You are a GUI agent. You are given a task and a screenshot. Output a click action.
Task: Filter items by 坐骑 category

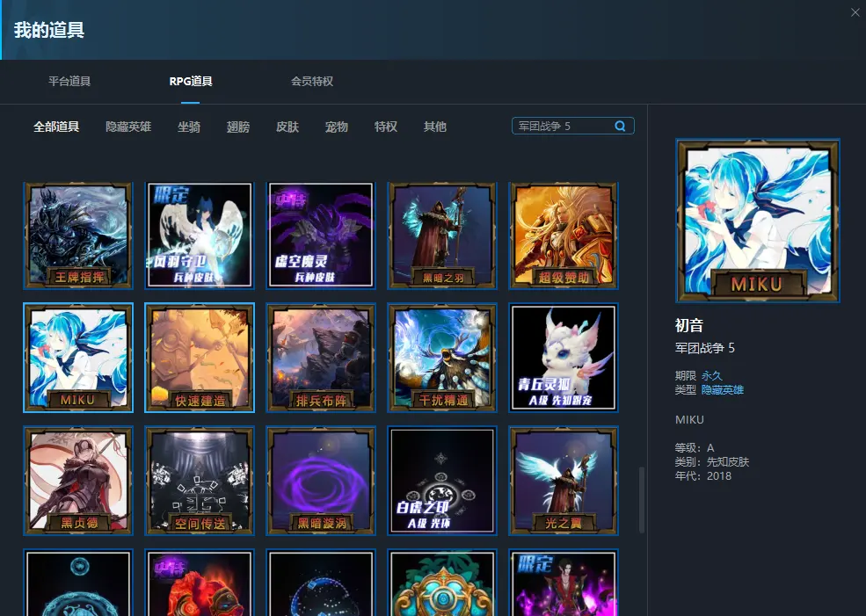tap(189, 127)
